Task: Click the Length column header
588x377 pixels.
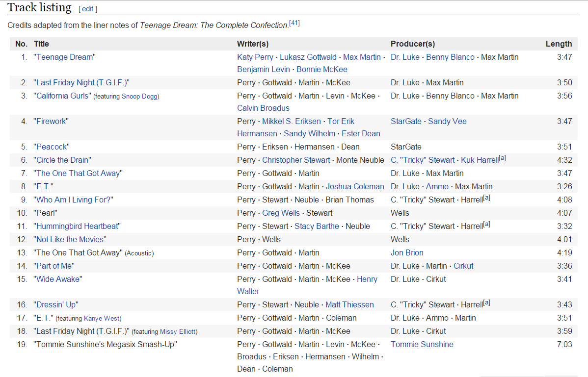Action: (559, 44)
